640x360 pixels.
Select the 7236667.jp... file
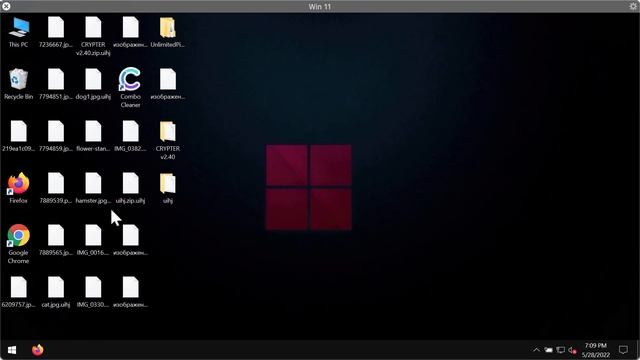coord(56,33)
